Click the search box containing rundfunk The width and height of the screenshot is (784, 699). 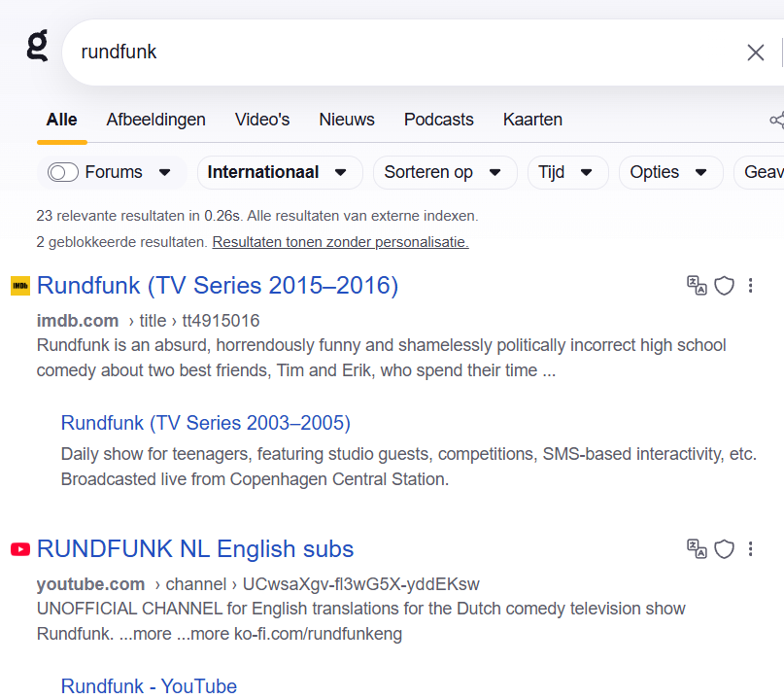coord(389,52)
